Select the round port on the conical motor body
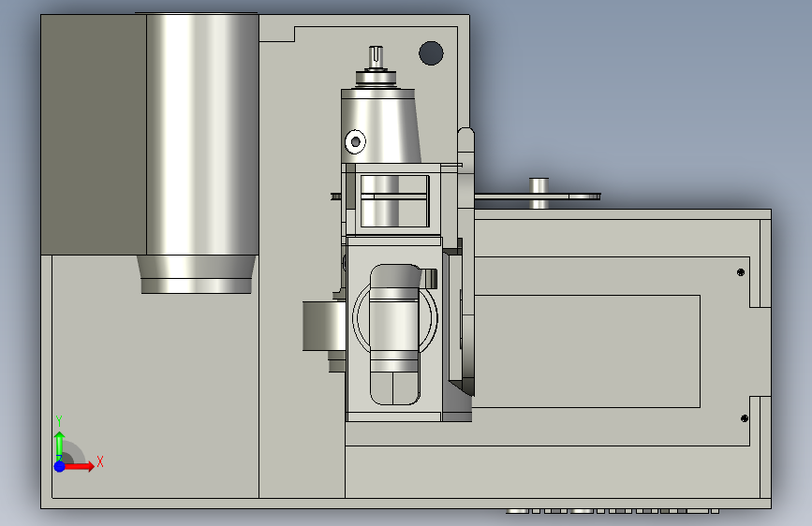This screenshot has height=526, width=812. click(355, 141)
